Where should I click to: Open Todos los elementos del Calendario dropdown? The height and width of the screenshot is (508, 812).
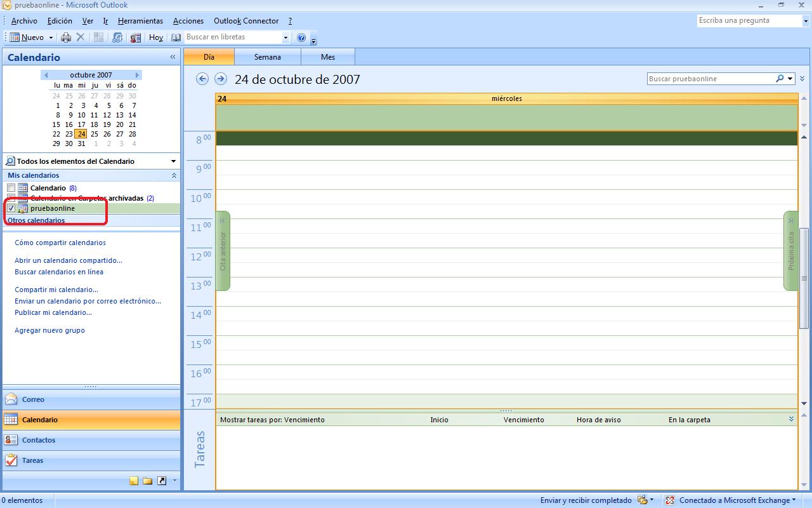click(173, 161)
